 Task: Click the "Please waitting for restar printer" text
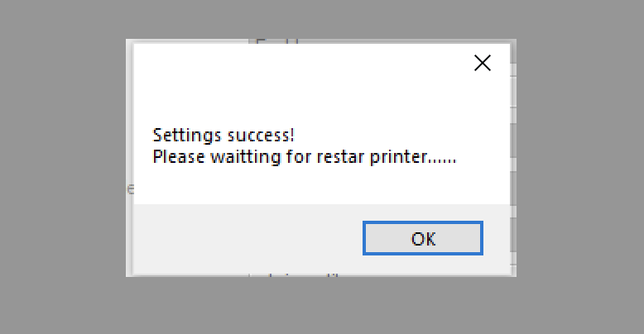pos(304,155)
